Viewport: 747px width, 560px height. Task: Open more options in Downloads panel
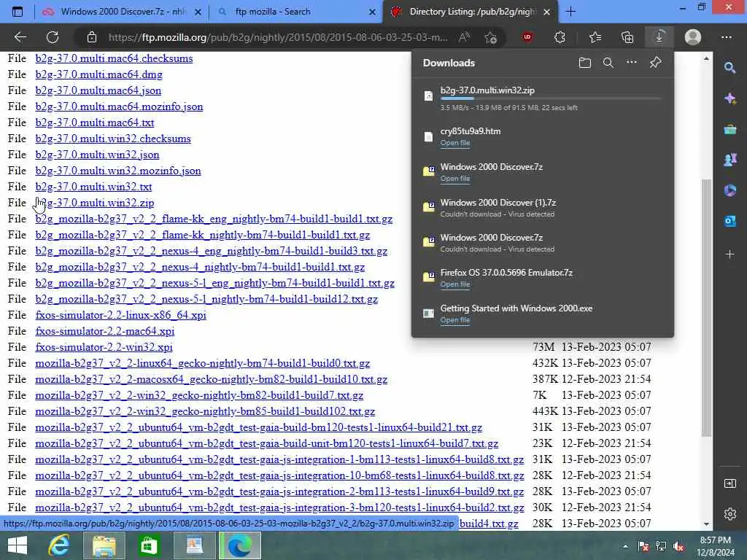coord(631,63)
